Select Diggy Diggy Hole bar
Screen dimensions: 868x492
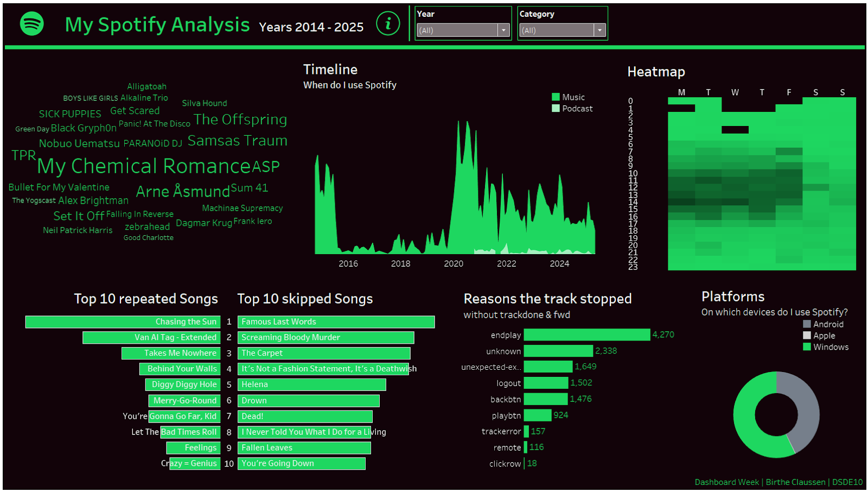click(x=183, y=385)
